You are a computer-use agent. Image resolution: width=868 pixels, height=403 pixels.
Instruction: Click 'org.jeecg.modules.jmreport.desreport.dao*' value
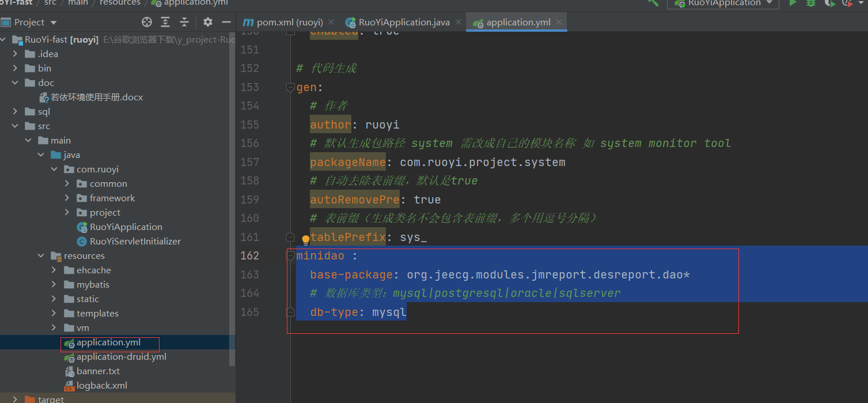click(548, 274)
